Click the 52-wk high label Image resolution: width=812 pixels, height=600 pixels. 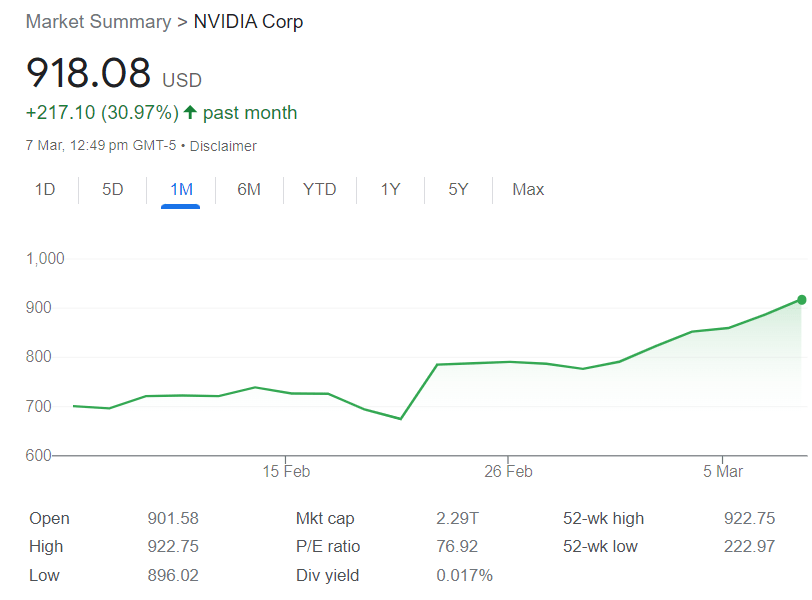click(604, 518)
